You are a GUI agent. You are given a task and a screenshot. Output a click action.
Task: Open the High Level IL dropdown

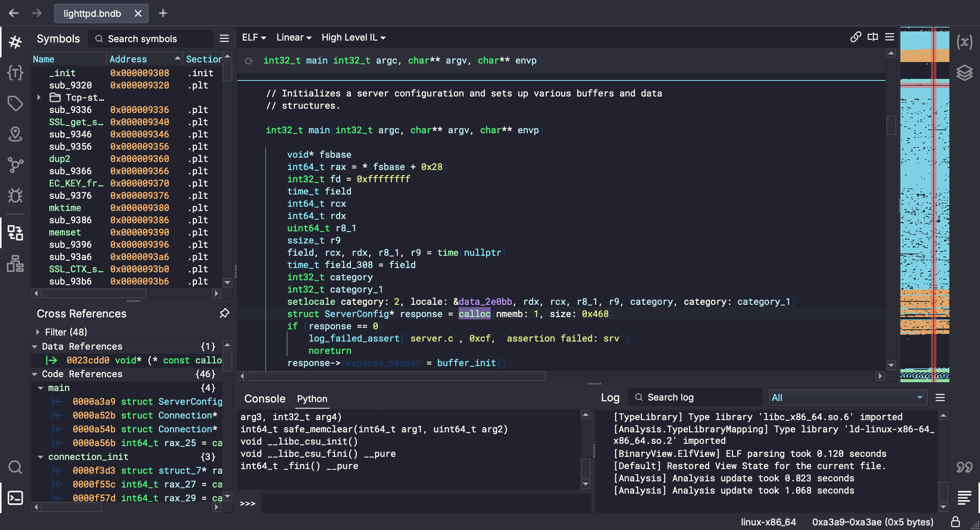tap(353, 38)
